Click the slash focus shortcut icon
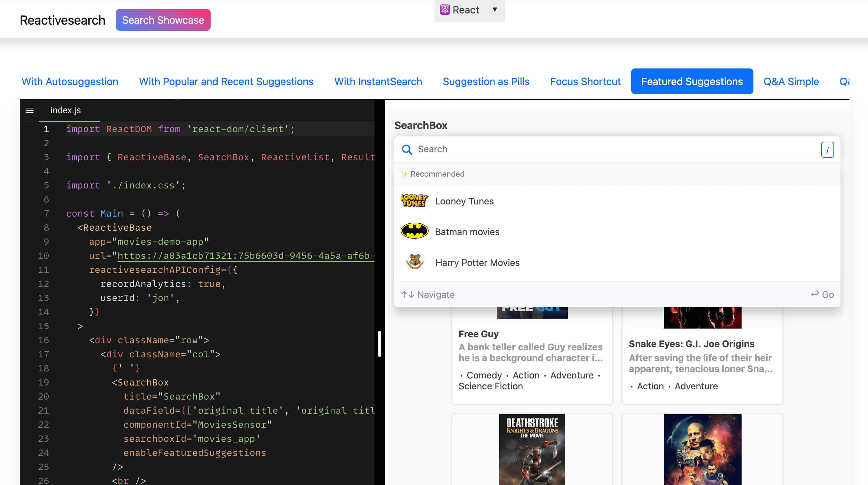The width and height of the screenshot is (868, 485). (827, 150)
